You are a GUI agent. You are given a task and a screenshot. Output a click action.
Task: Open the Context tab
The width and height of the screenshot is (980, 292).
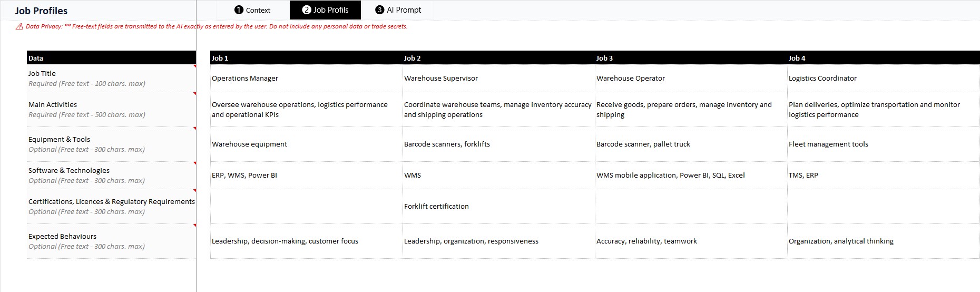[x=253, y=10]
